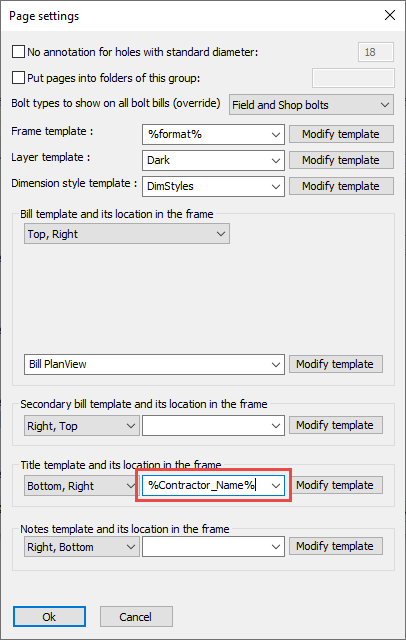The width and height of the screenshot is (406, 640).
Task: Enable No annotation for holes with standard diameter
Action: click(18, 52)
